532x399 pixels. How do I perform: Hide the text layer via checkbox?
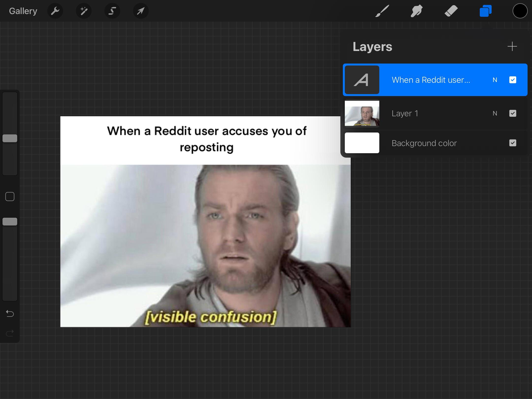tap(513, 80)
